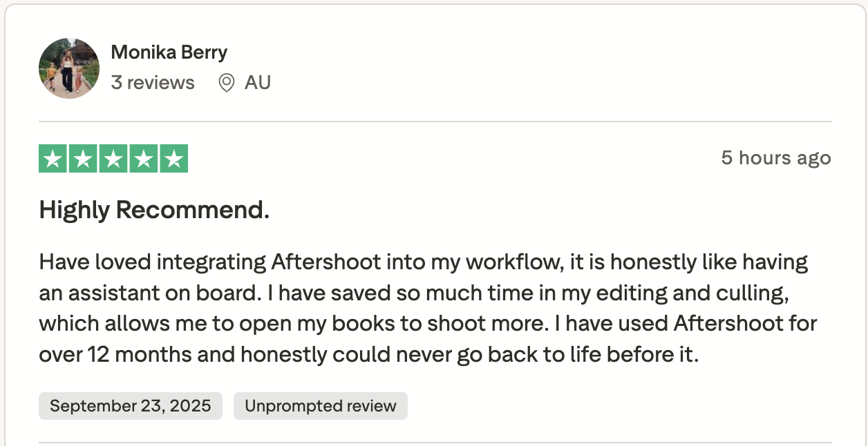Click the middle star in the rating
This screenshot has width=868, height=446.
(x=113, y=158)
